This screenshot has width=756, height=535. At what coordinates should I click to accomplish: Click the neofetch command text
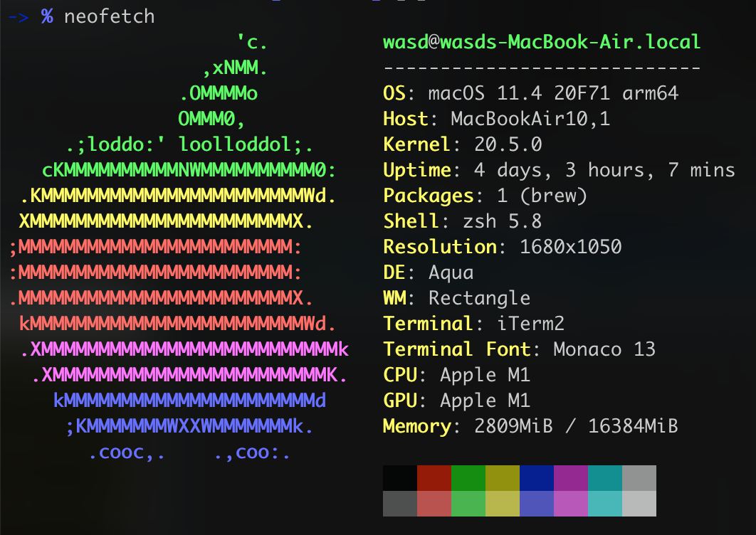pos(110,17)
